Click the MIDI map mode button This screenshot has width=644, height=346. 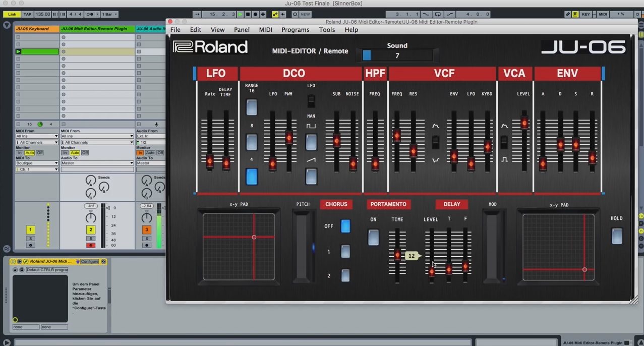603,14
